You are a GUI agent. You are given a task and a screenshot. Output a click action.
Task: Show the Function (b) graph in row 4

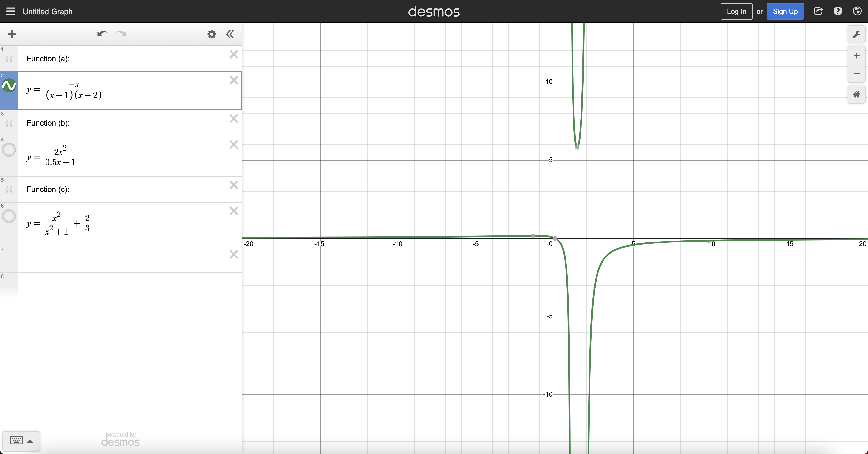coord(9,150)
